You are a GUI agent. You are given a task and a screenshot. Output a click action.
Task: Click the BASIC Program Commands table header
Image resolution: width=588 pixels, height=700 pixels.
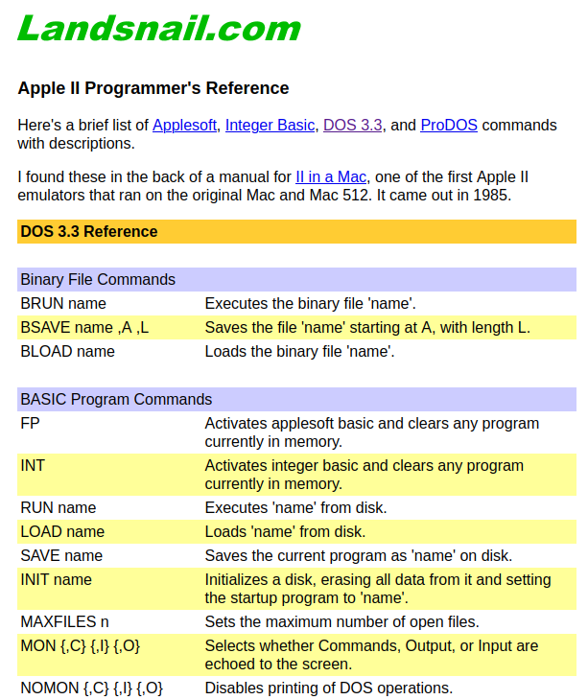coord(296,399)
